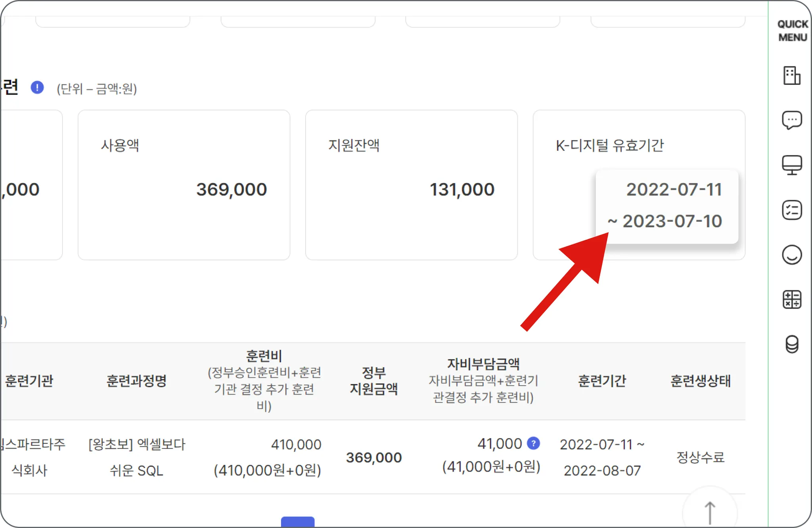Open the 엑셀보다 쉬운 SQL course name
The height and width of the screenshot is (528, 812).
136,457
